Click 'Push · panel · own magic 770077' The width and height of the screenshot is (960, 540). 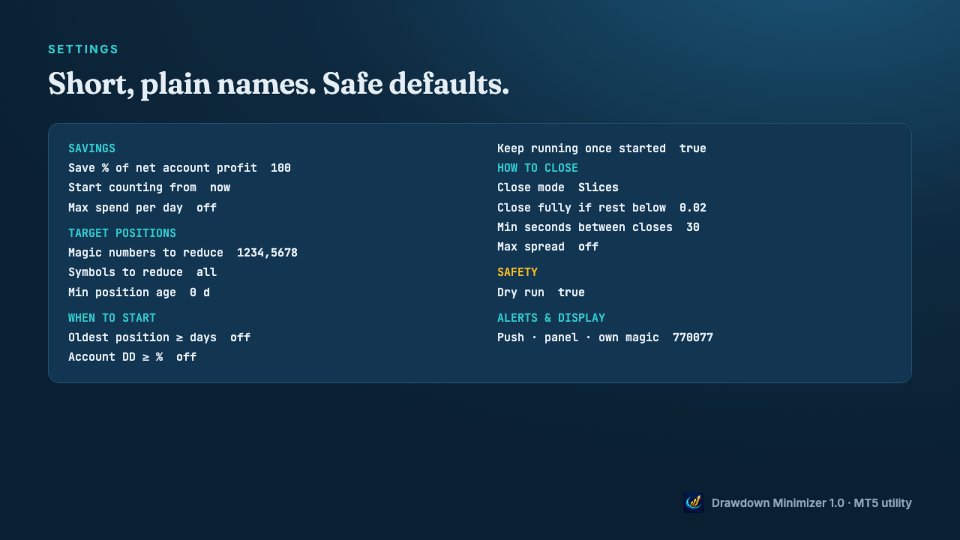click(x=605, y=337)
